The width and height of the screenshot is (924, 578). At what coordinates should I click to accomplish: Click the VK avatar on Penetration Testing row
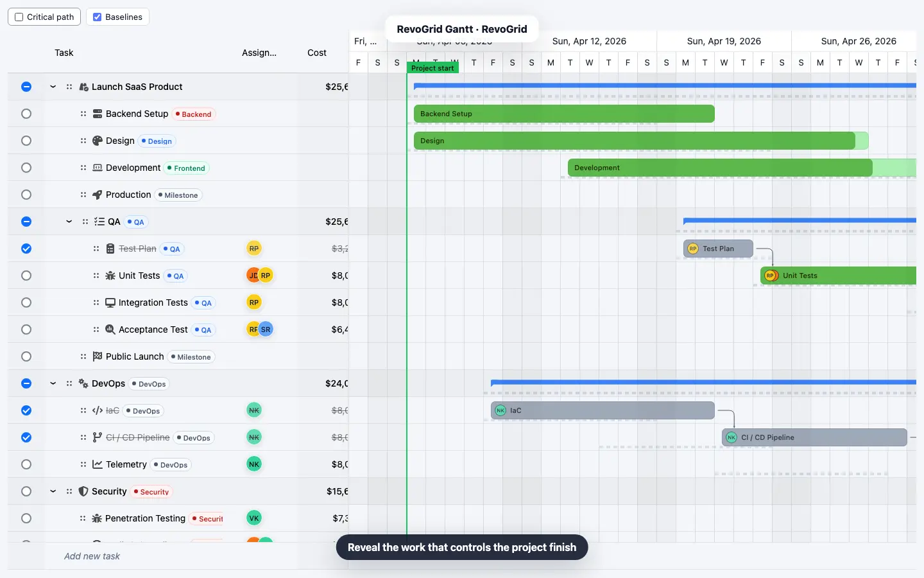tap(254, 518)
